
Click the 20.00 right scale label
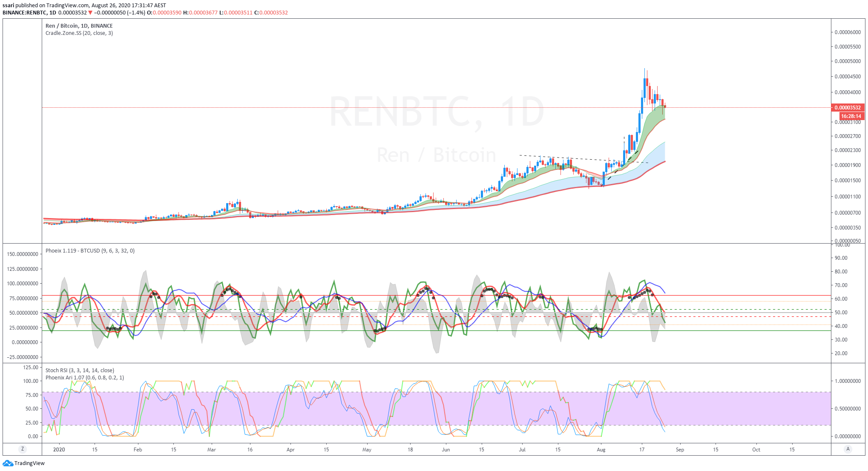(841, 353)
